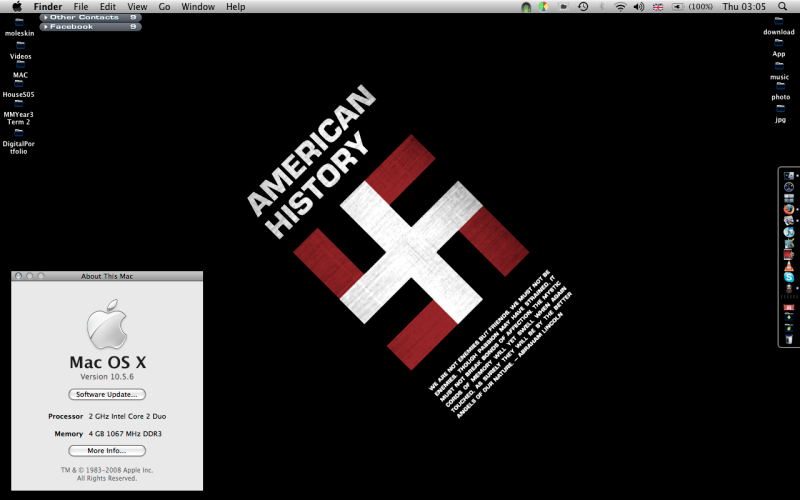Click the multicolored pie menu bar icon
This screenshot has width=800, height=500.
(544, 7)
